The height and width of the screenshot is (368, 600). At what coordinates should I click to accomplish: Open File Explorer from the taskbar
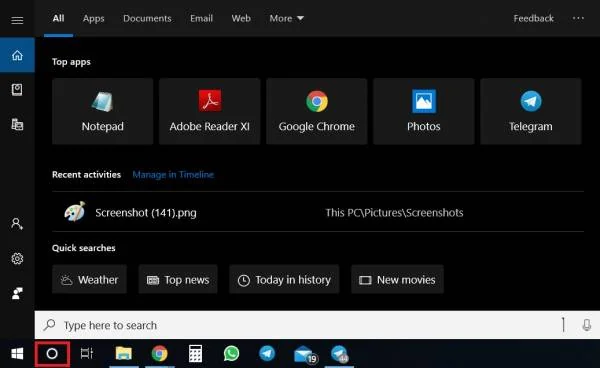coord(124,353)
